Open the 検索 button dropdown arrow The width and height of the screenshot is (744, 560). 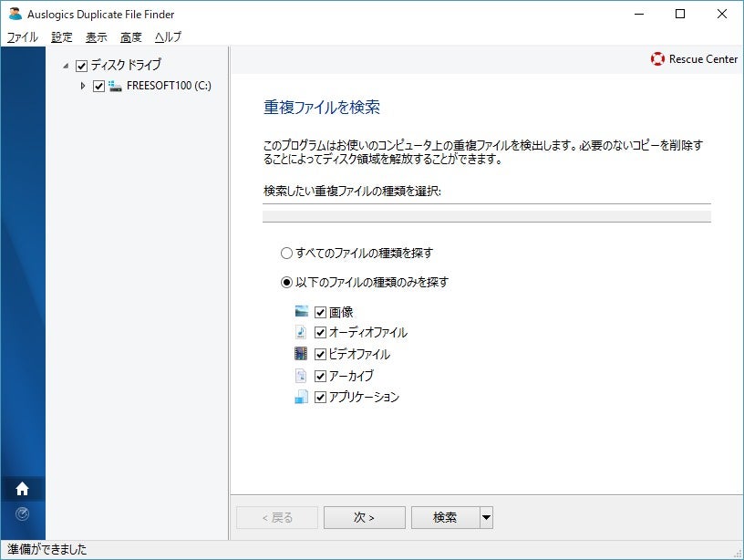486,517
